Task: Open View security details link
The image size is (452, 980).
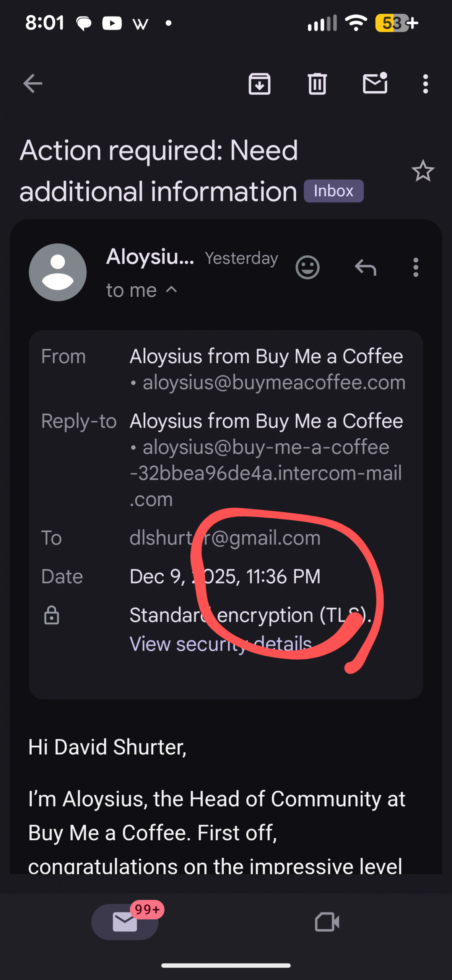Action: pyautogui.click(x=221, y=644)
